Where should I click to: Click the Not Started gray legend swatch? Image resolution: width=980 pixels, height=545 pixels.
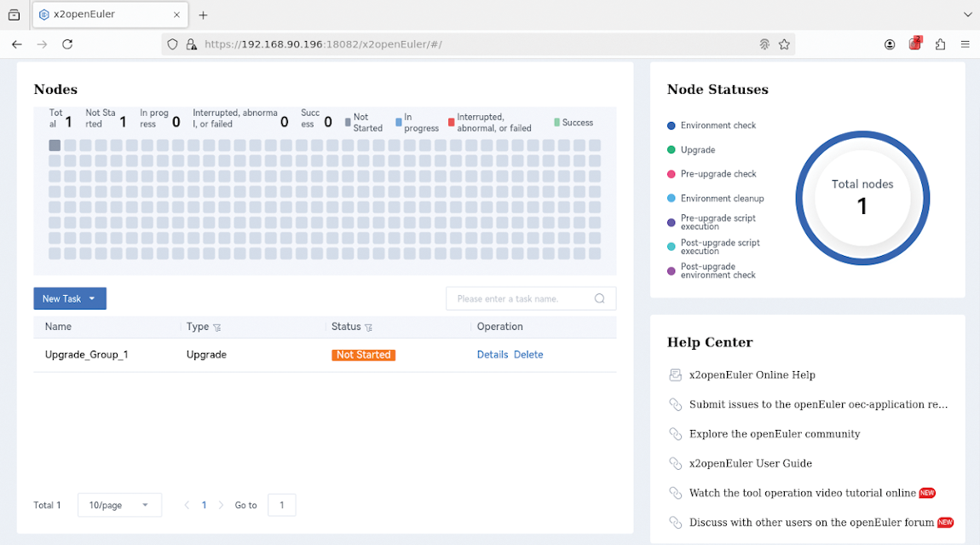pyautogui.click(x=348, y=123)
